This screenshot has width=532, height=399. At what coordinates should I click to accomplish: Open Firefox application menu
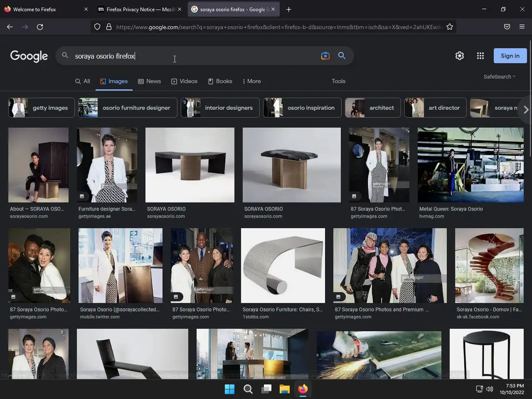(522, 27)
